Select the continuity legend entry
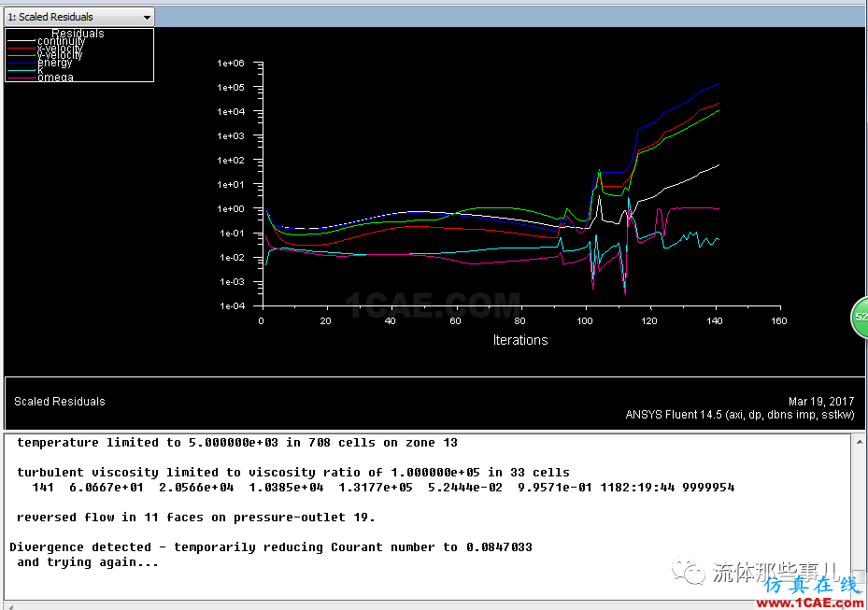This screenshot has height=610, width=868. [x=62, y=41]
